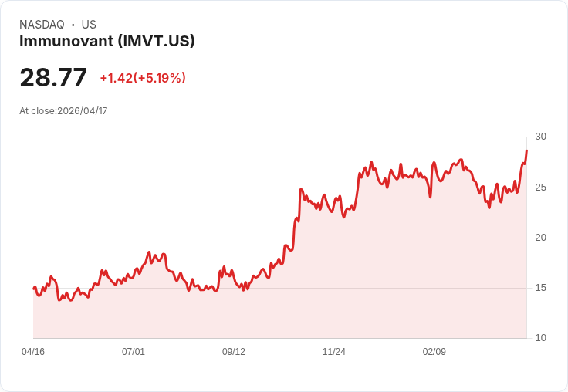
Task: Click the 25 price level axis label
Action: tap(540, 188)
